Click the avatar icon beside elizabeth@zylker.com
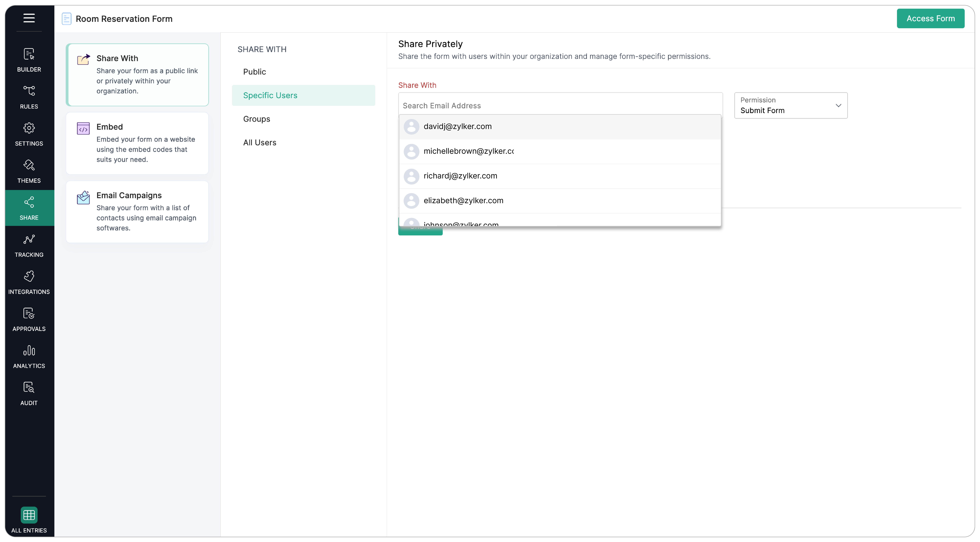 pyautogui.click(x=411, y=201)
